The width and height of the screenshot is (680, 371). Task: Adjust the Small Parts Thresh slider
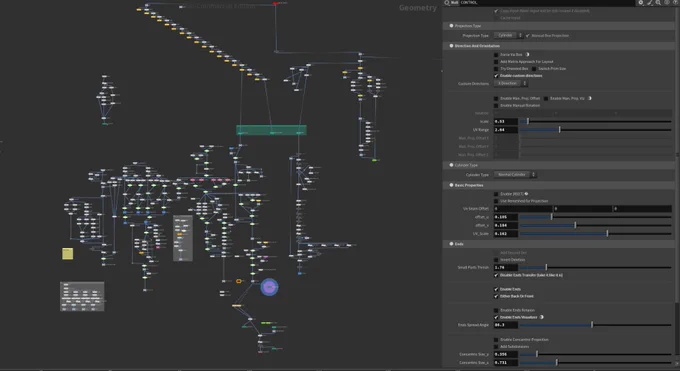596,267
